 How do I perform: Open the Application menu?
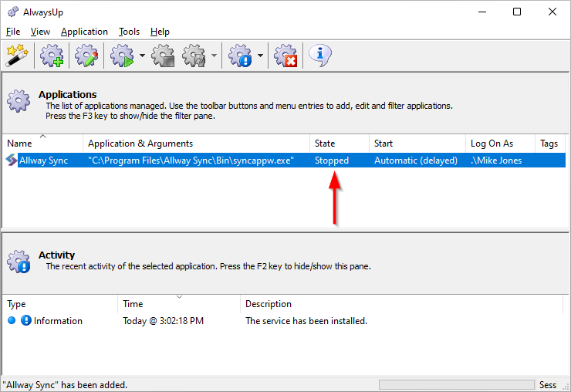(84, 32)
